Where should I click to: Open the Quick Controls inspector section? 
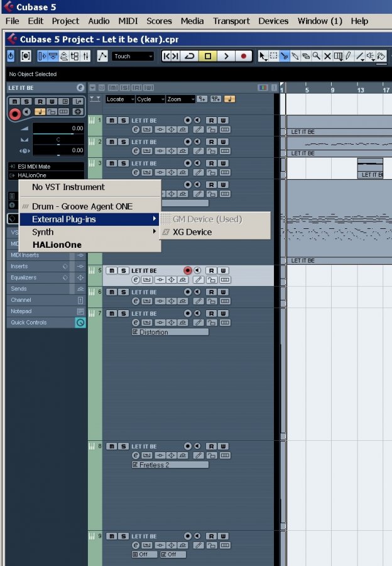click(x=46, y=323)
